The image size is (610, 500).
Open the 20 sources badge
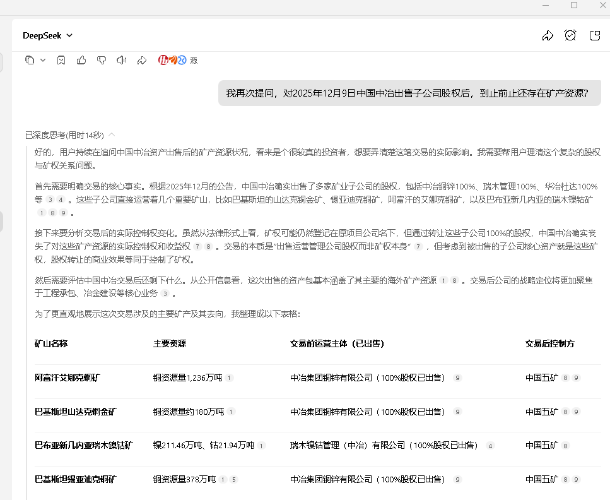tap(178, 60)
